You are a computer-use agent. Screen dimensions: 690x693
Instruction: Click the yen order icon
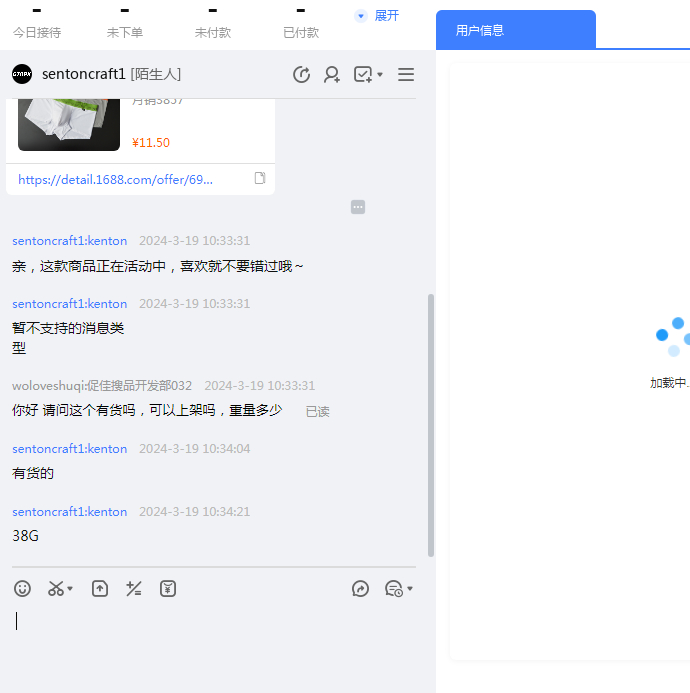click(x=168, y=589)
